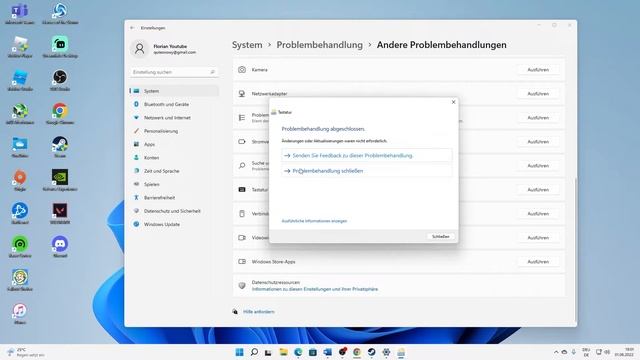The height and width of the screenshot is (360, 640).
Task: Open the iTunes desktop shortcut
Action: click(x=20, y=313)
